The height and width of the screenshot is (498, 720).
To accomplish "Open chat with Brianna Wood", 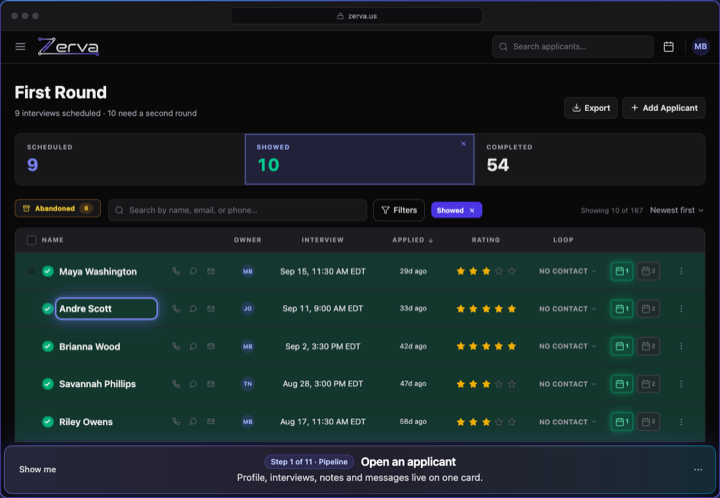I will pyautogui.click(x=193, y=346).
